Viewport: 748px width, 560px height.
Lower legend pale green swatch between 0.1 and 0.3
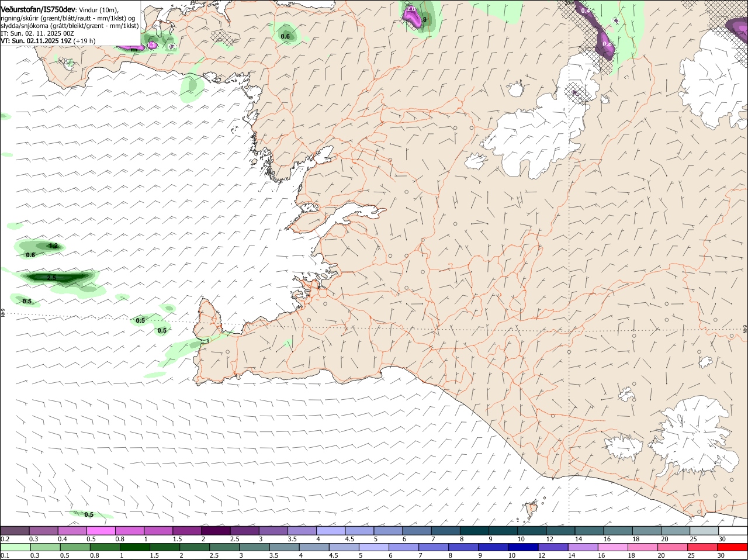(x=15, y=547)
